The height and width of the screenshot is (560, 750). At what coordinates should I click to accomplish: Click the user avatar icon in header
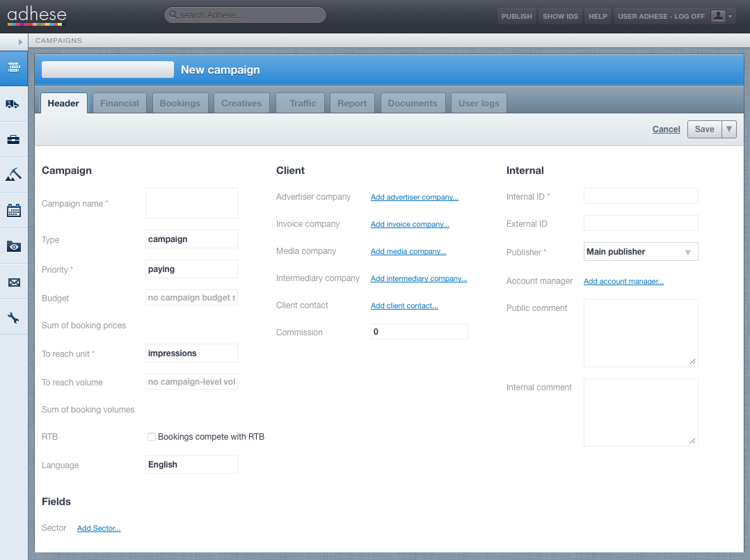(x=719, y=16)
